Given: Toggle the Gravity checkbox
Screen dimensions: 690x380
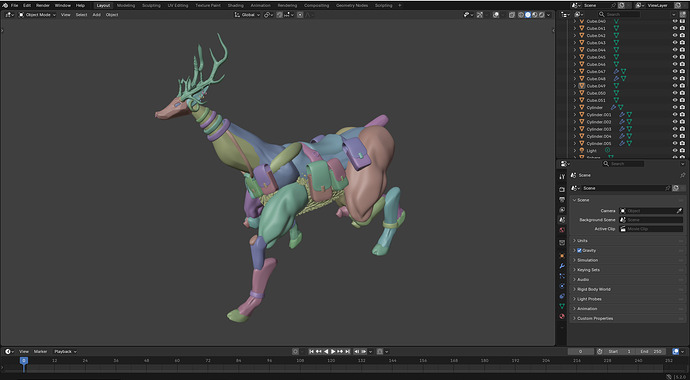Looking at the screenshot, I should click(x=579, y=250).
